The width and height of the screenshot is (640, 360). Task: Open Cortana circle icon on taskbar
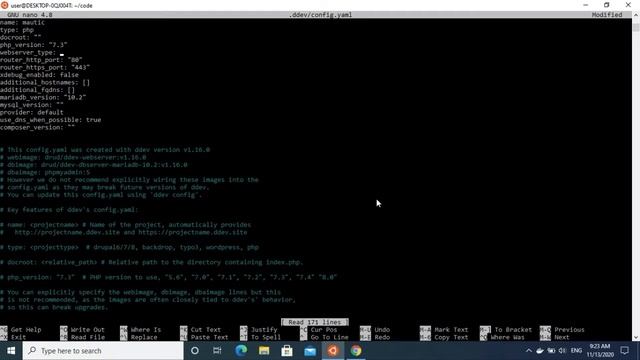pyautogui.click(x=195, y=351)
